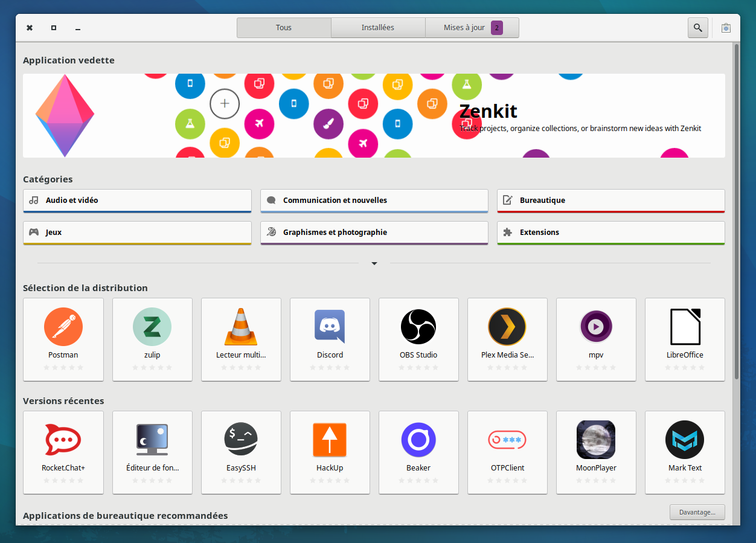Viewport: 756px width, 543px height.
Task: Click the LibreOffice document icon
Action: [685, 327]
